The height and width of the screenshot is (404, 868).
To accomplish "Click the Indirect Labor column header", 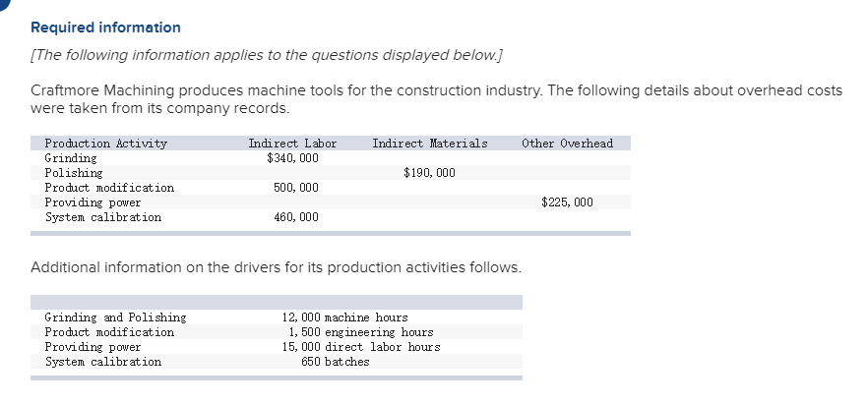I will (292, 144).
